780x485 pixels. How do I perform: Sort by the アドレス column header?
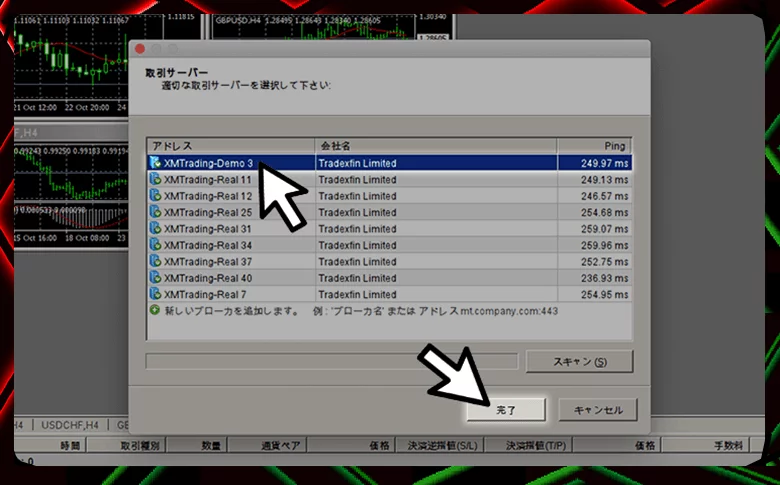(x=231, y=146)
